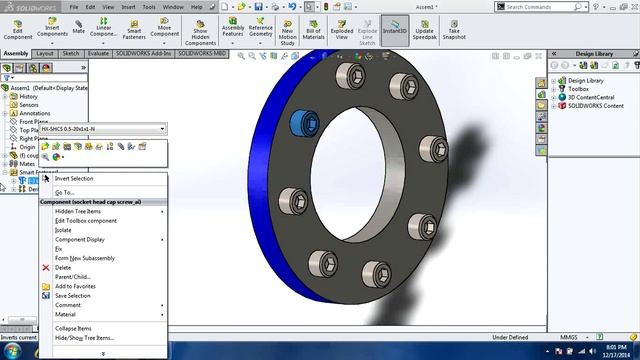Screen dimensions: 640x360
Task: Open the FeatureManager design tree tab
Action: tap(7, 68)
